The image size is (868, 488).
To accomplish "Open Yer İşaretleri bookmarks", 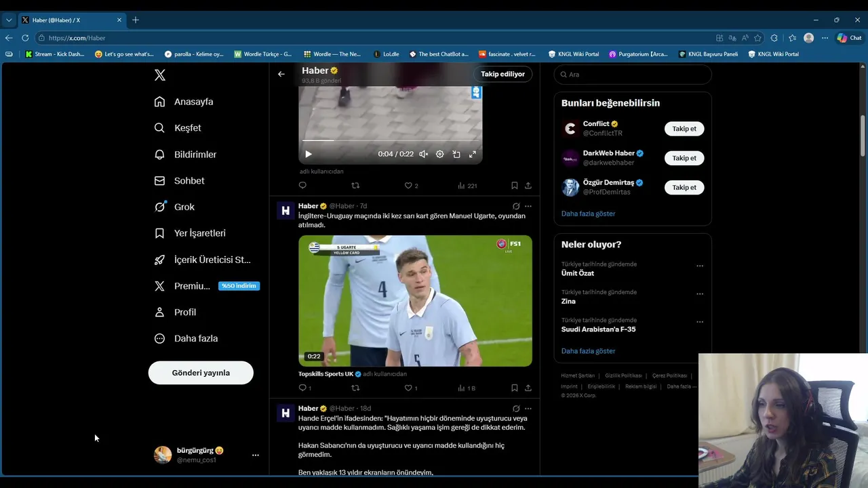I will pyautogui.click(x=191, y=233).
